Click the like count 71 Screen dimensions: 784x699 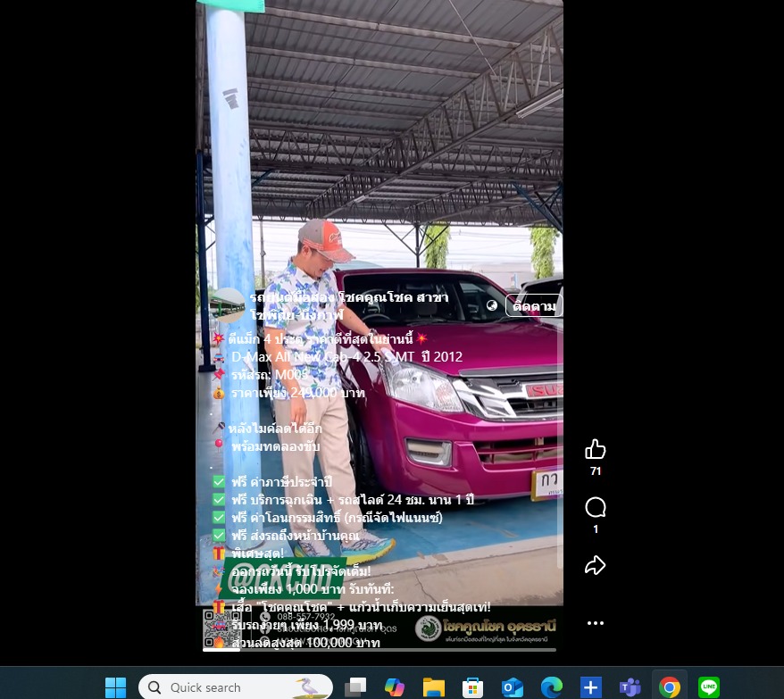click(x=595, y=471)
